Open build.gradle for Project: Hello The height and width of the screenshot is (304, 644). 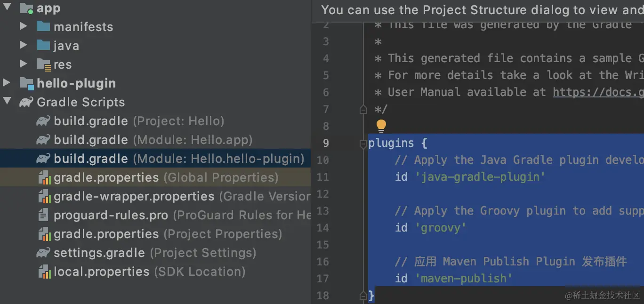[91, 121]
